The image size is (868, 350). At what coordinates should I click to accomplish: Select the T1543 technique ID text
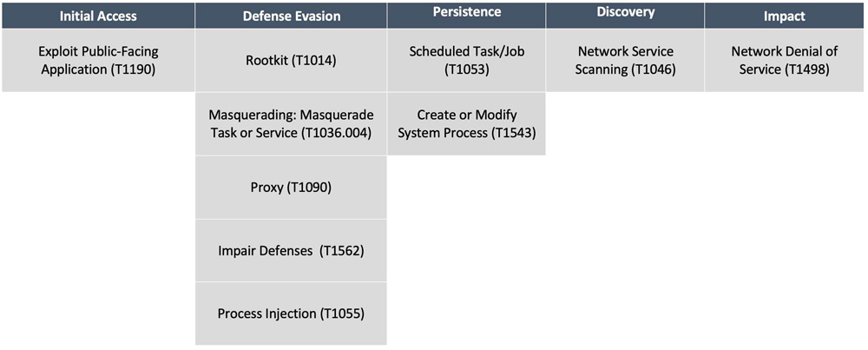[x=513, y=133]
